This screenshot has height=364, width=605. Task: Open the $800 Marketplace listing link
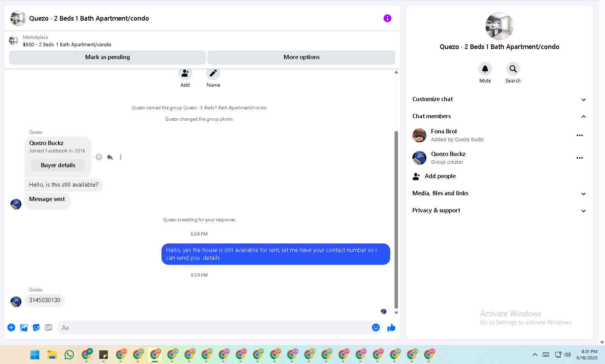pos(67,45)
